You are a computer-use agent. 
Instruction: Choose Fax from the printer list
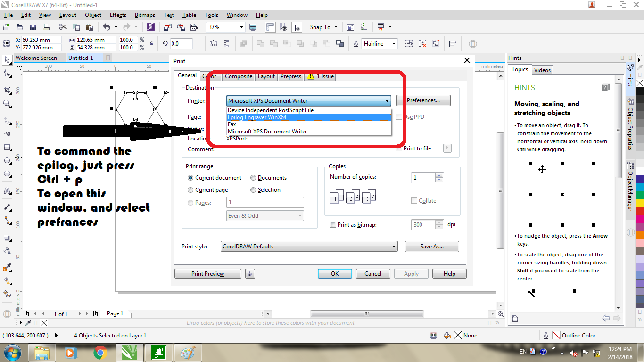coord(309,124)
